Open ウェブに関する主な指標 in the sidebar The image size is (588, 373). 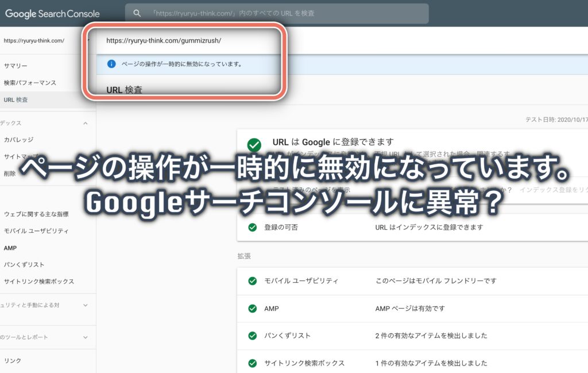(36, 214)
